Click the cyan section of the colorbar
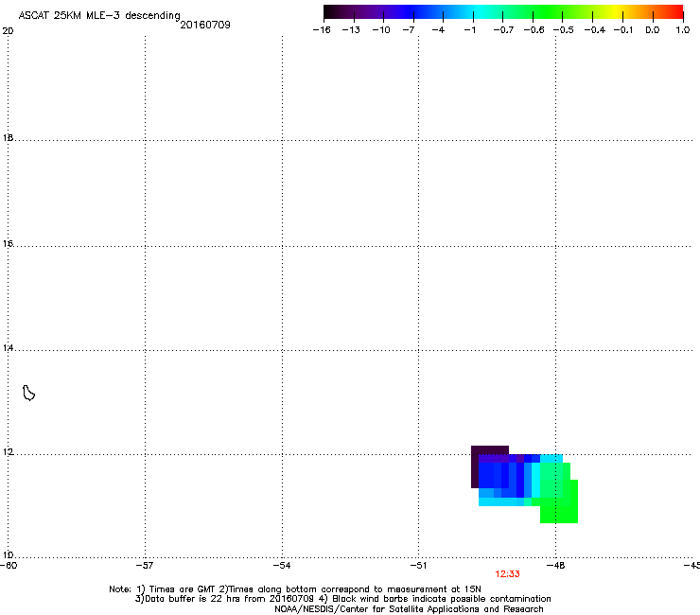 coord(476,12)
